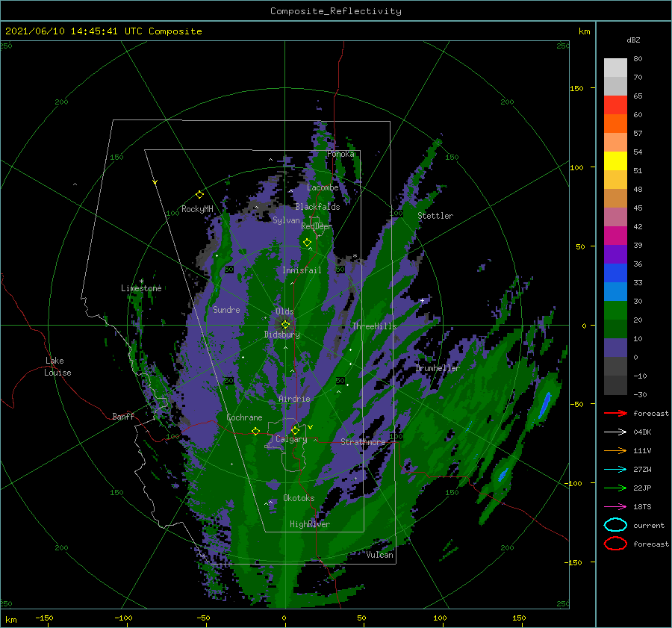The width and height of the screenshot is (672, 628).
Task: Click the white plus marker east of ThreeHills
Action: [x=422, y=300]
